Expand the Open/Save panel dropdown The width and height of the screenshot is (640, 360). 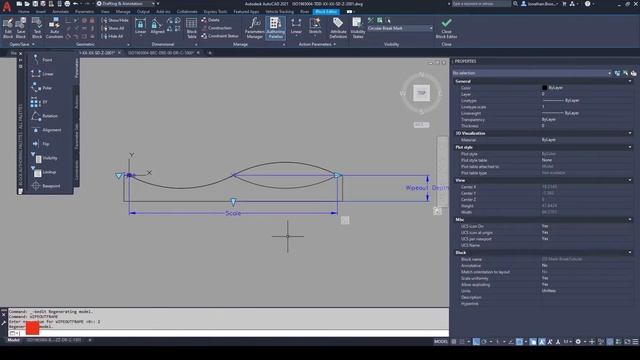(x=22, y=44)
